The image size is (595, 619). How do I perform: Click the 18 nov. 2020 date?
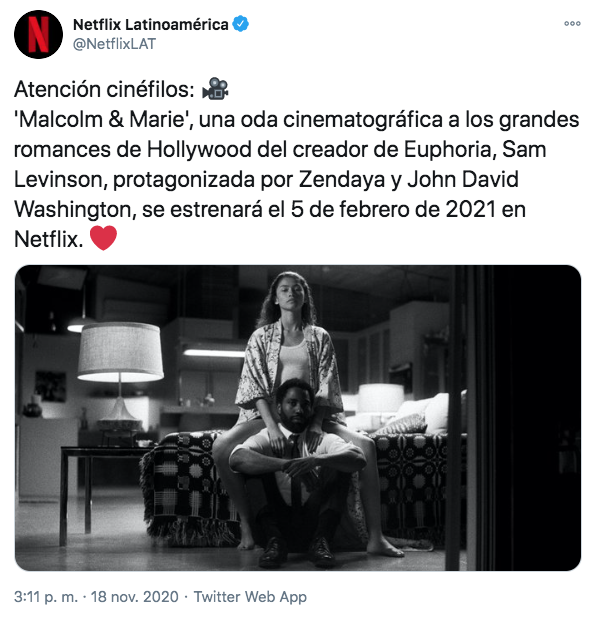click(x=135, y=596)
